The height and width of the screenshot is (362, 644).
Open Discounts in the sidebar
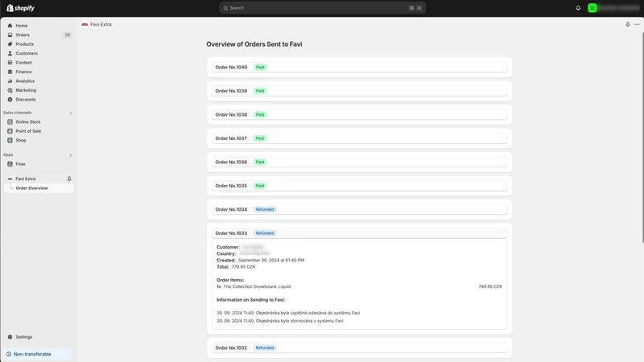26,99
